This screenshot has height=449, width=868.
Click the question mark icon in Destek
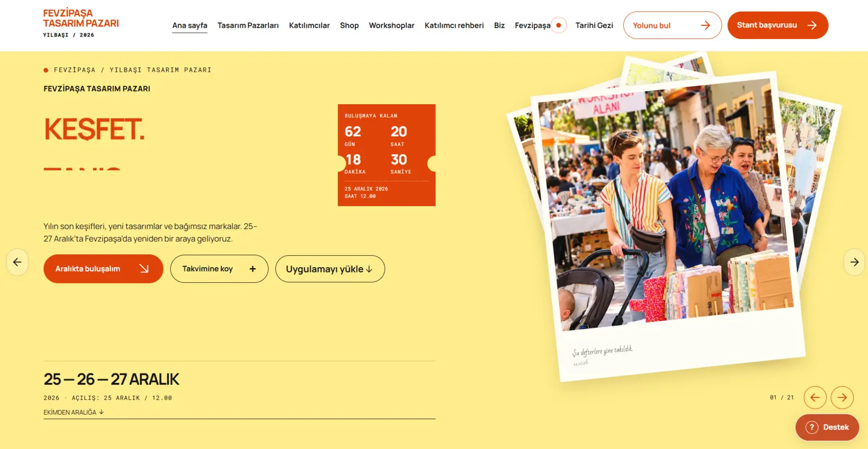click(812, 427)
